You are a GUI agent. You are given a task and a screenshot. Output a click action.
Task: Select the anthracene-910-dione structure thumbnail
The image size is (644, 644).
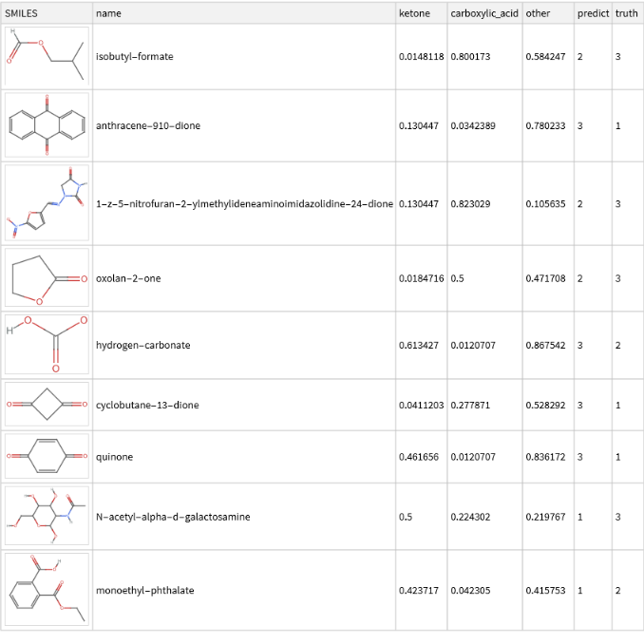pyautogui.click(x=47, y=125)
